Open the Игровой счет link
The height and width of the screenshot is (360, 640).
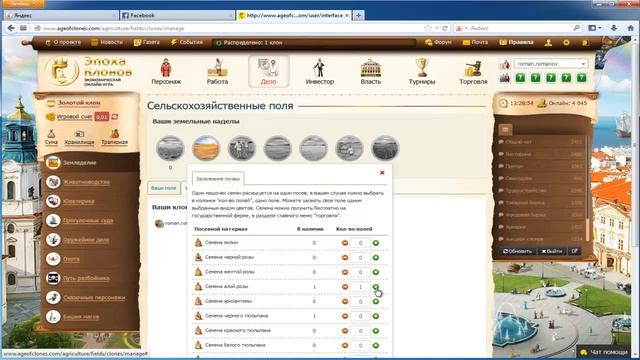pyautogui.click(x=74, y=117)
